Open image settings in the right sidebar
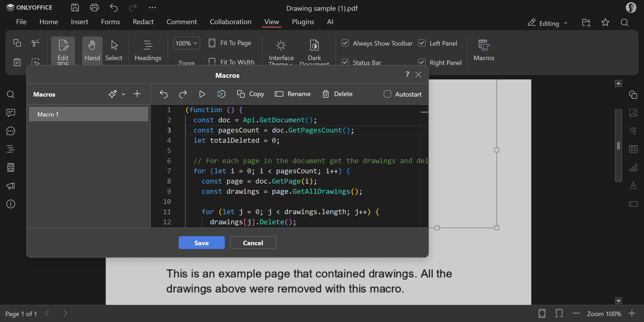The height and width of the screenshot is (322, 644). [633, 113]
